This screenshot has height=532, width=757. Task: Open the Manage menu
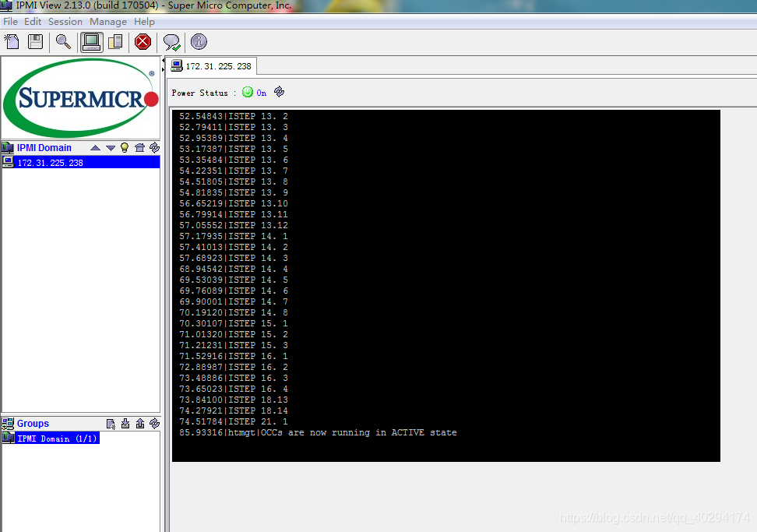tap(108, 22)
